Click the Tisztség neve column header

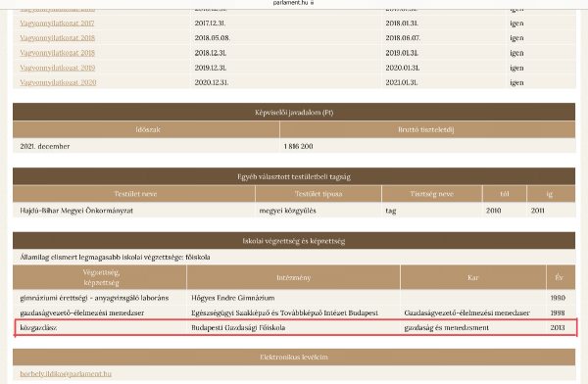(x=431, y=194)
